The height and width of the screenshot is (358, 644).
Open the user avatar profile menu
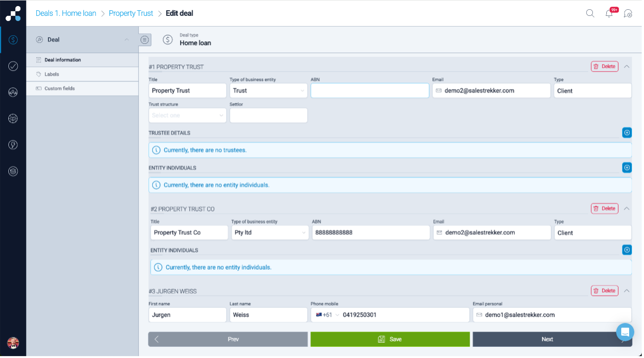[x=13, y=343]
